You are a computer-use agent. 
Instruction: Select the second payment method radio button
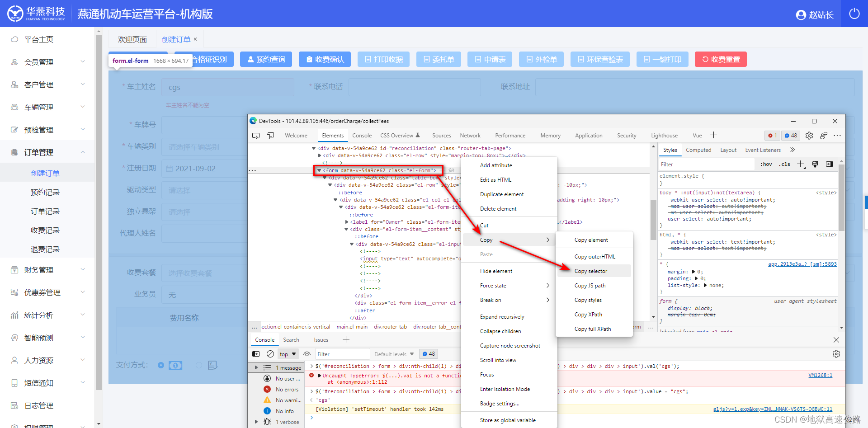pyautogui.click(x=198, y=365)
